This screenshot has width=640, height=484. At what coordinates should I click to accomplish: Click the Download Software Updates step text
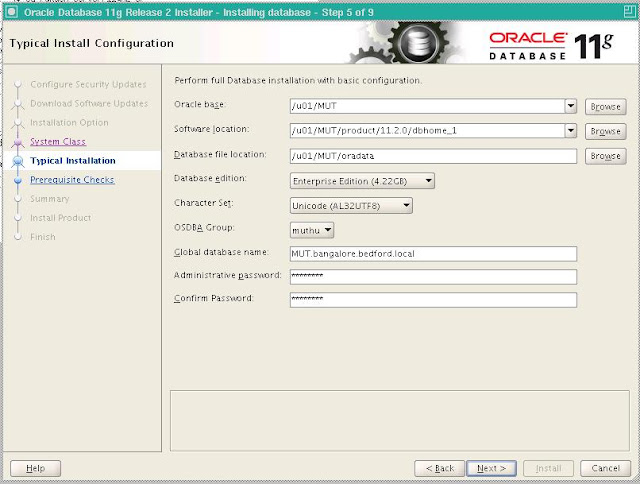click(x=89, y=104)
